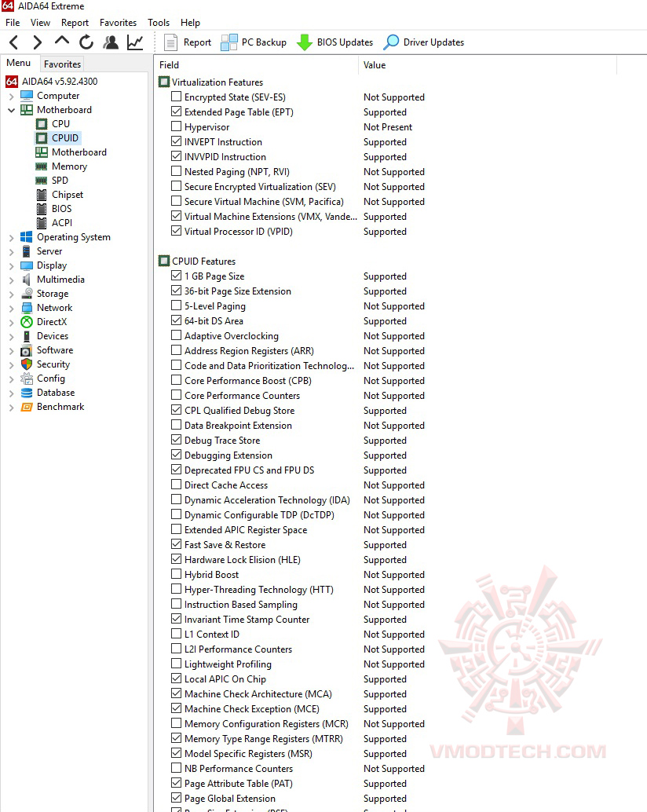Go up one level with Up arrow

click(x=62, y=42)
